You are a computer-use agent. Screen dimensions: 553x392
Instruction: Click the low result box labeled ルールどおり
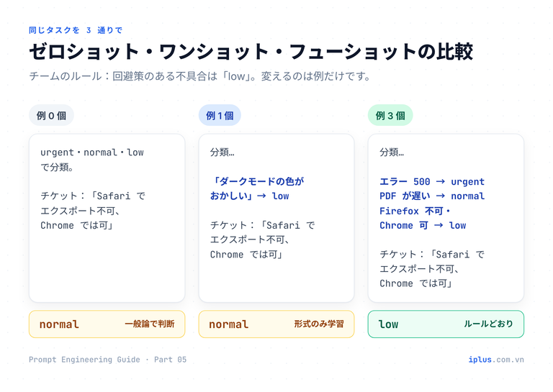coord(446,324)
